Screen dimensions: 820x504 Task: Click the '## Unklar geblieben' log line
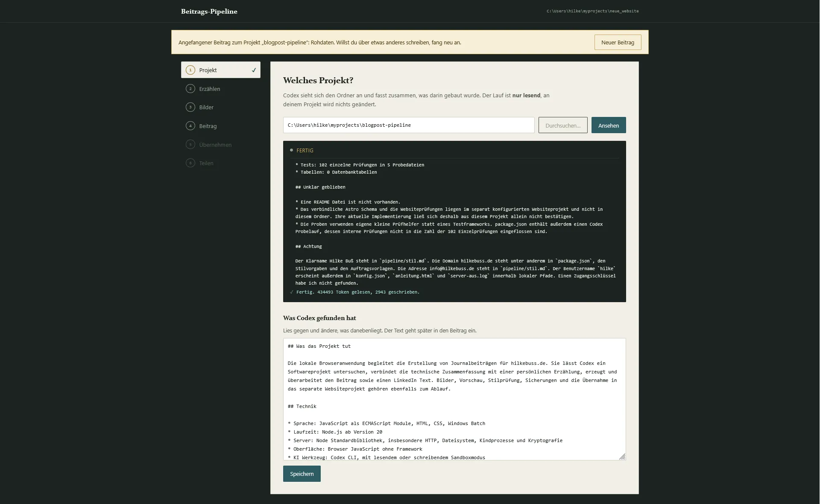320,187
